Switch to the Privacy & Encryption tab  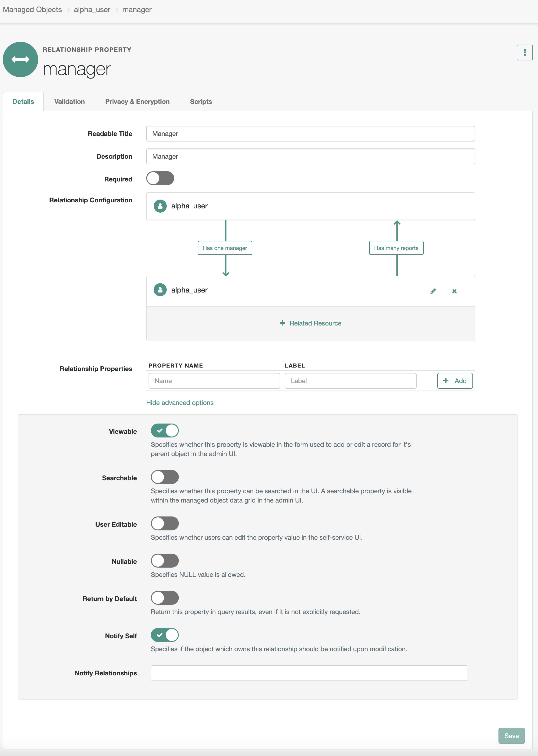(137, 102)
